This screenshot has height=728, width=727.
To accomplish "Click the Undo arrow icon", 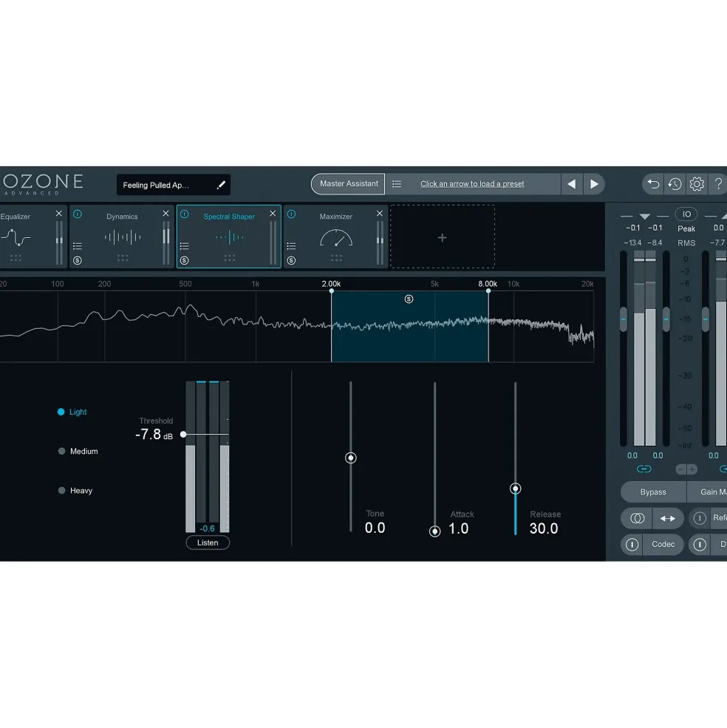I will 653,184.
